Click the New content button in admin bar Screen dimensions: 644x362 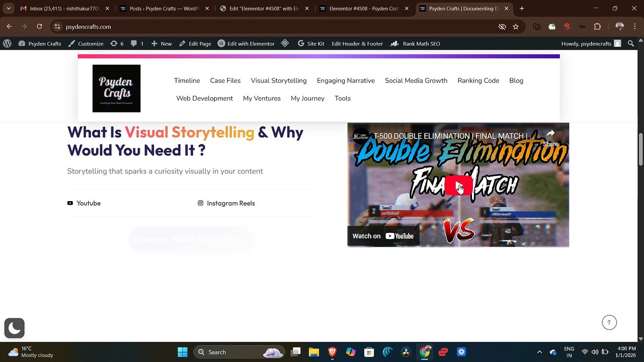coord(161,44)
